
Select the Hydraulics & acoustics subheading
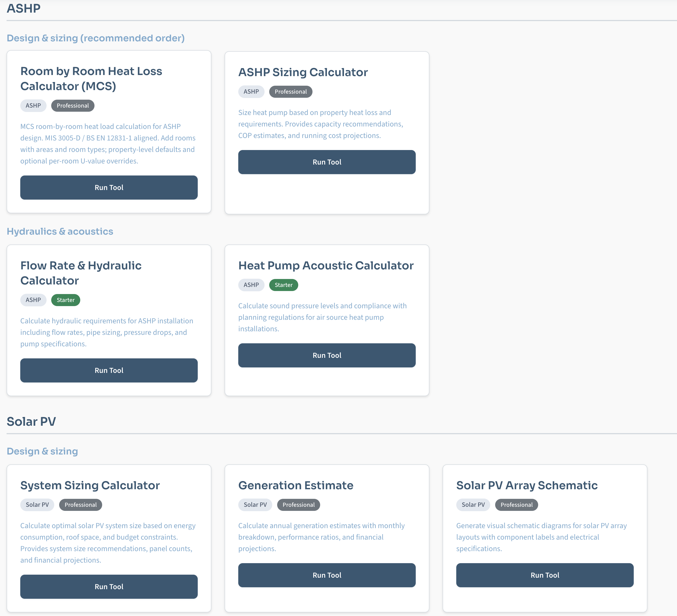pyautogui.click(x=60, y=231)
